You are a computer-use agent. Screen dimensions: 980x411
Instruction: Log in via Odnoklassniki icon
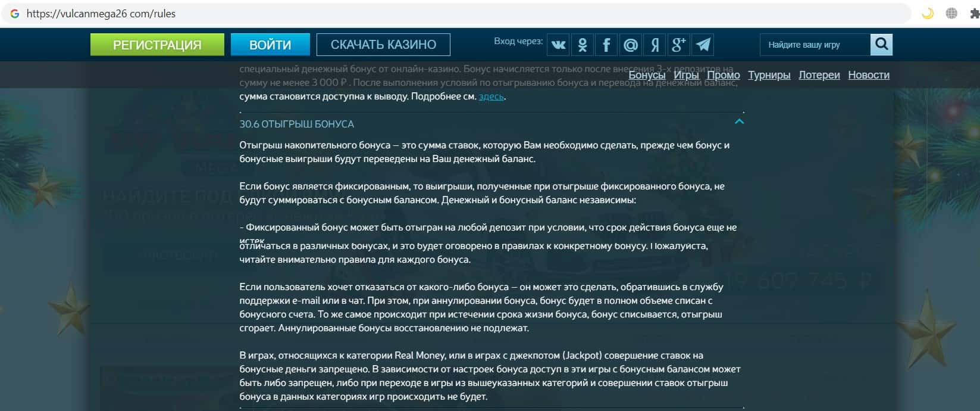pos(583,45)
